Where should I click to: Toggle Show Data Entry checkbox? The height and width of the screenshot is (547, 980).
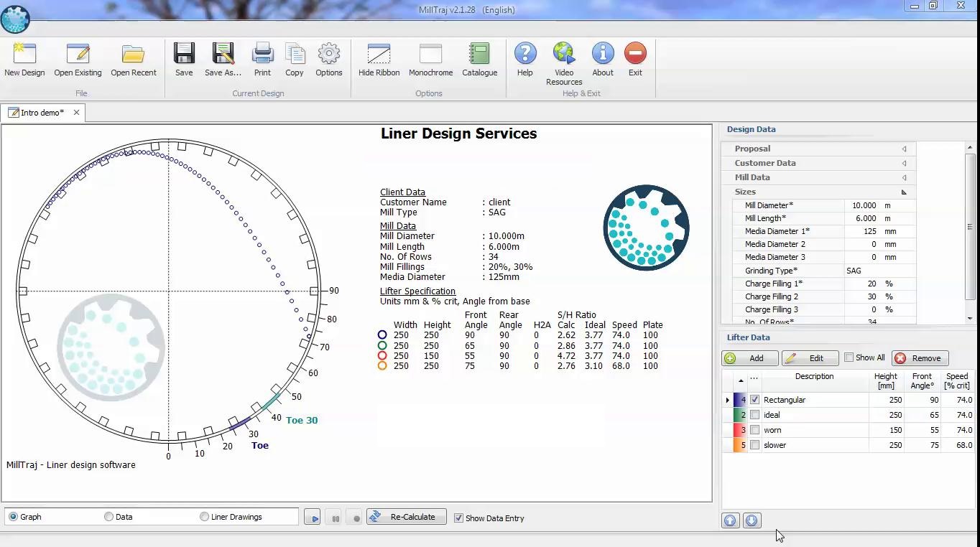click(458, 518)
